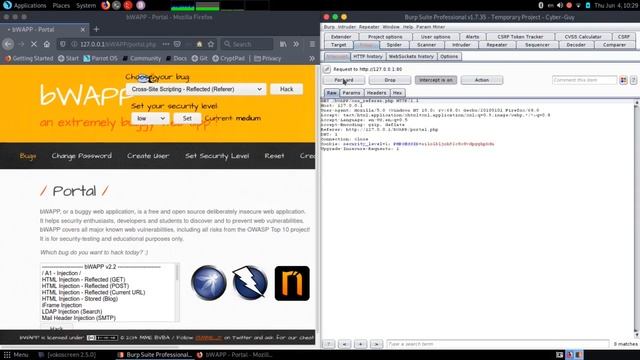Open Community bookmark folder

click(x=142, y=58)
